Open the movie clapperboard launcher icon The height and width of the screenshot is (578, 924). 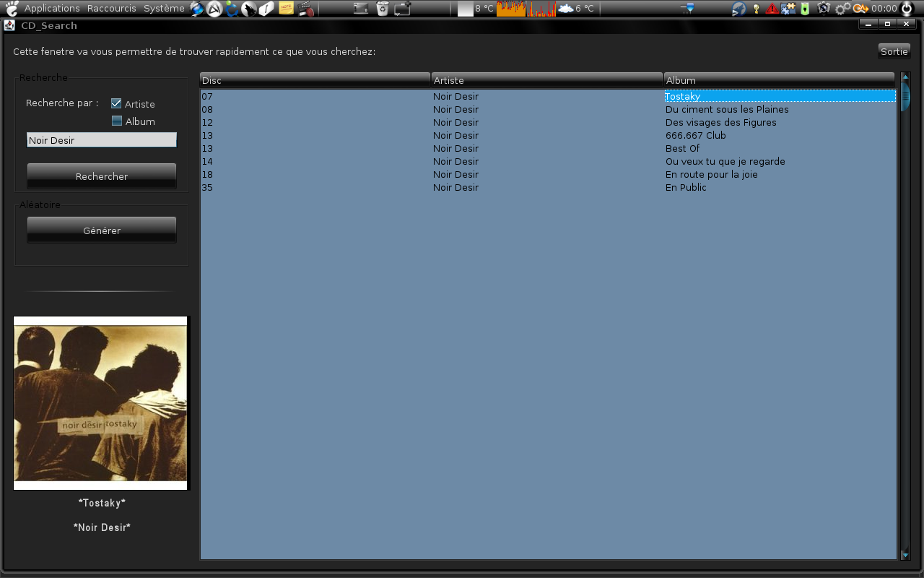coord(306,9)
